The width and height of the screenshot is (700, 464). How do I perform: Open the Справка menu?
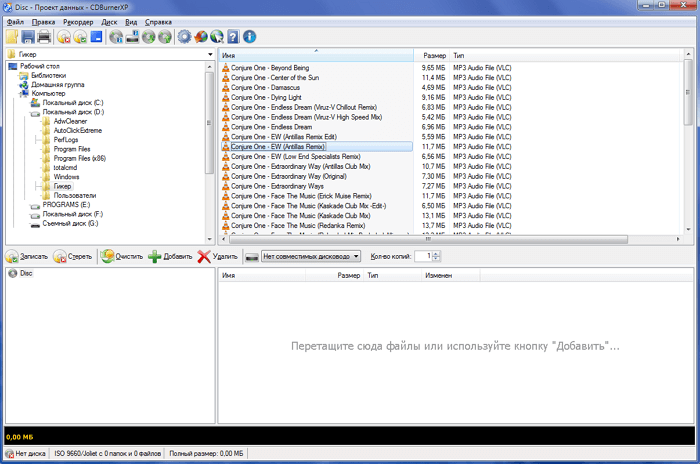[158, 21]
